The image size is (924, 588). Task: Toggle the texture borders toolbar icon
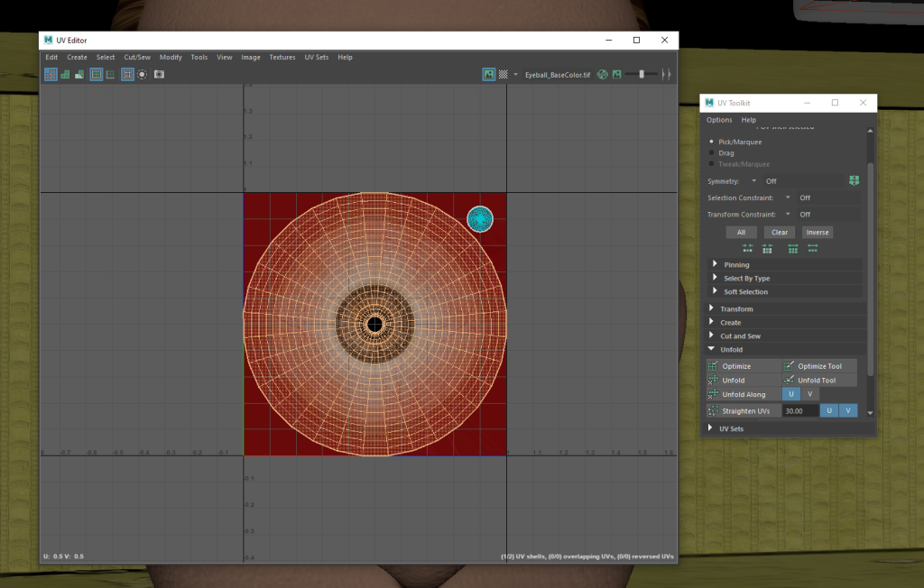96,74
